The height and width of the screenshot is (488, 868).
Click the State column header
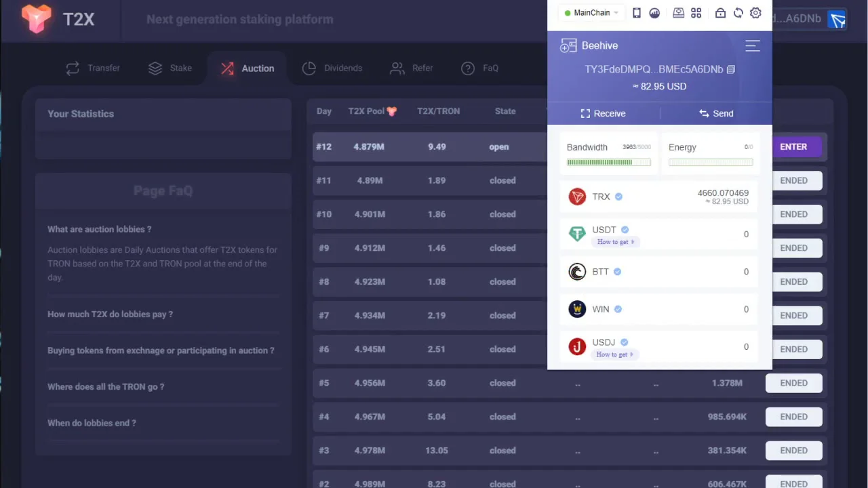pos(505,111)
